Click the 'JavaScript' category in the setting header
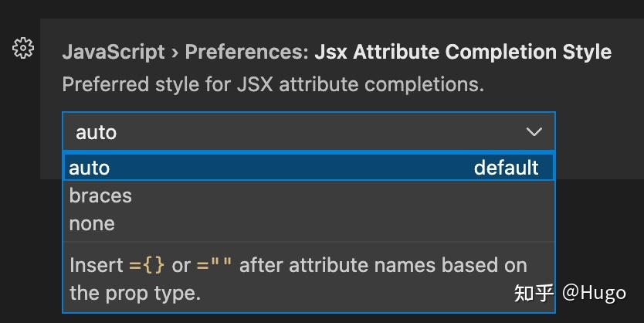 114,53
